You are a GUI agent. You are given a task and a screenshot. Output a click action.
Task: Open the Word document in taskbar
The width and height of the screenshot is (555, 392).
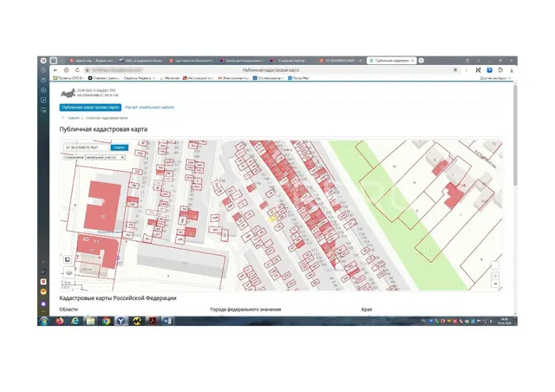tap(167, 321)
